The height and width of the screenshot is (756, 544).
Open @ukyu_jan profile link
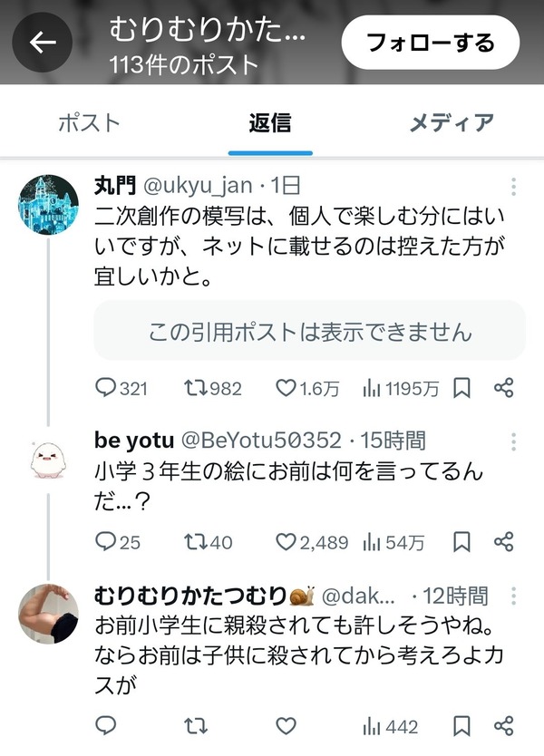click(x=198, y=186)
